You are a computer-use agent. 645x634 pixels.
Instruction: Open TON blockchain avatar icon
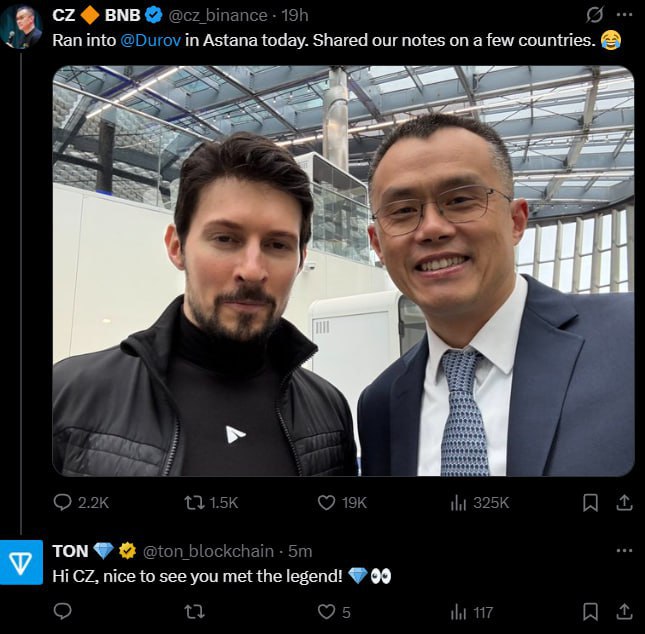(22, 562)
